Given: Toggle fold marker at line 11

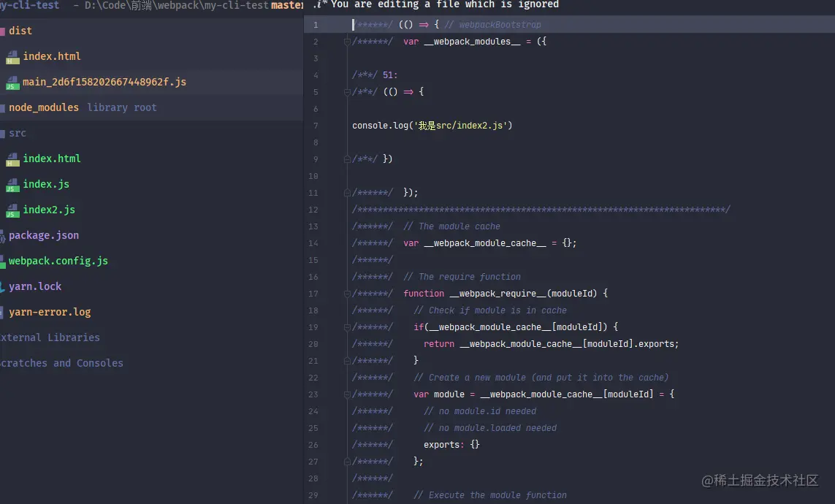Looking at the screenshot, I should (347, 193).
